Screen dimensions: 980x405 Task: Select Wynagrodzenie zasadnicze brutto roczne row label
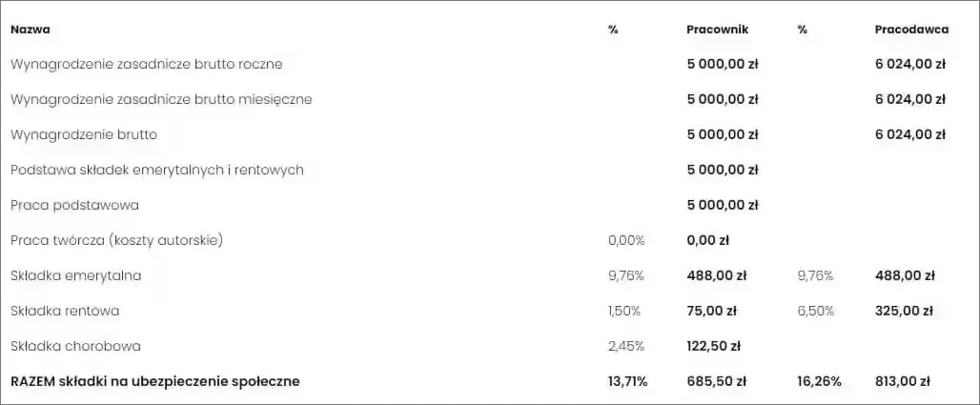(x=146, y=64)
